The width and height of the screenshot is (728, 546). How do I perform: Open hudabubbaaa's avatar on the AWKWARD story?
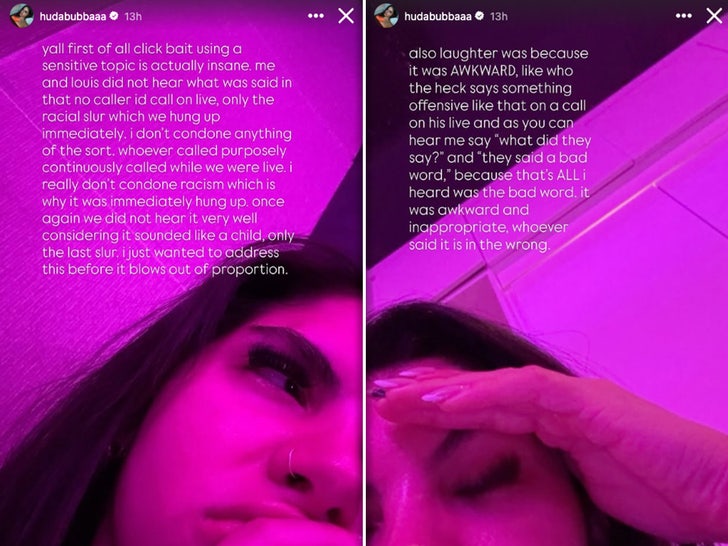click(386, 16)
